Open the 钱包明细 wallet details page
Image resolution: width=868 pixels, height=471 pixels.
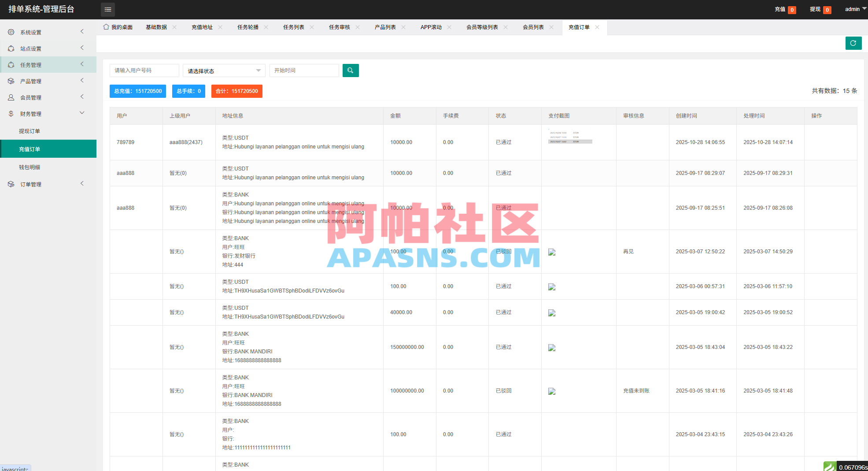(x=30, y=167)
